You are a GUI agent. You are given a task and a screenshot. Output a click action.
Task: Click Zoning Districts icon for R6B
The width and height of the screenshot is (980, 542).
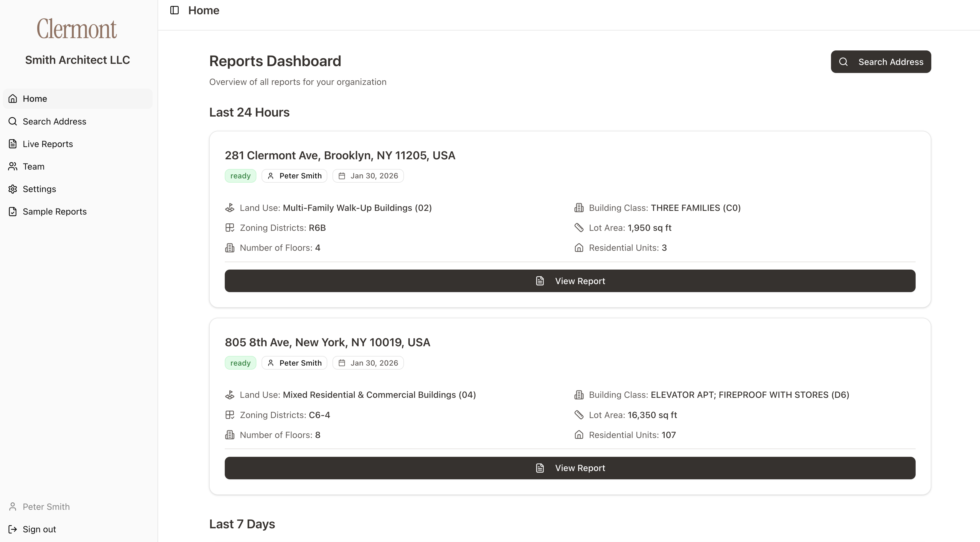pos(230,228)
